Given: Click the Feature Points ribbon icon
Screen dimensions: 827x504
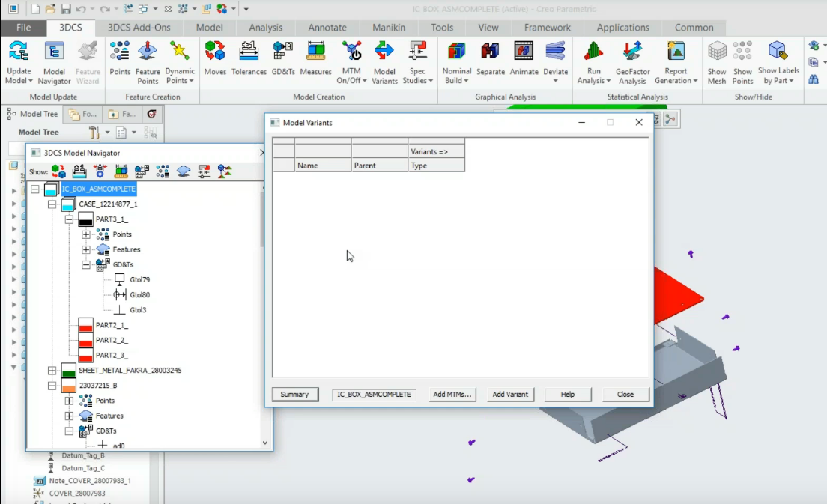Looking at the screenshot, I should pos(148,52).
